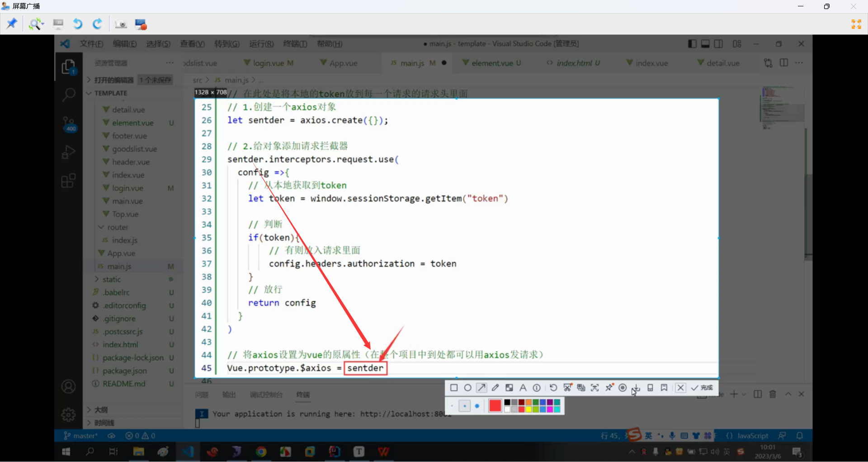Click the 完成 button to finish screenshot

(x=702, y=388)
